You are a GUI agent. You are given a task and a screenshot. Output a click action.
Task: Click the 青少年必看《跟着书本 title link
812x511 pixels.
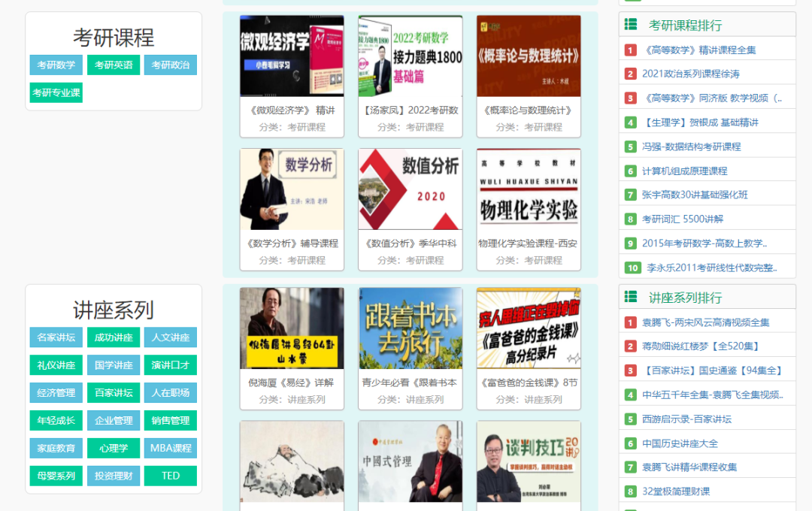pos(411,382)
